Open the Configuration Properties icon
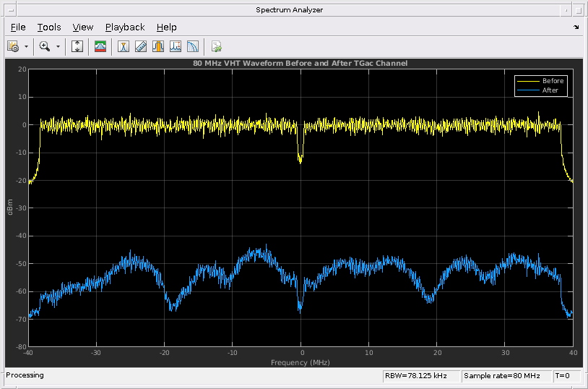 [x=13, y=46]
